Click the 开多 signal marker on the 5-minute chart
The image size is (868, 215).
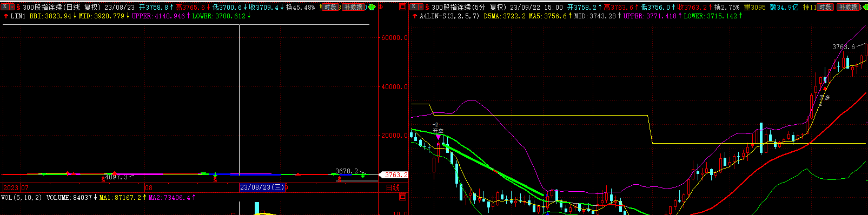click(824, 98)
